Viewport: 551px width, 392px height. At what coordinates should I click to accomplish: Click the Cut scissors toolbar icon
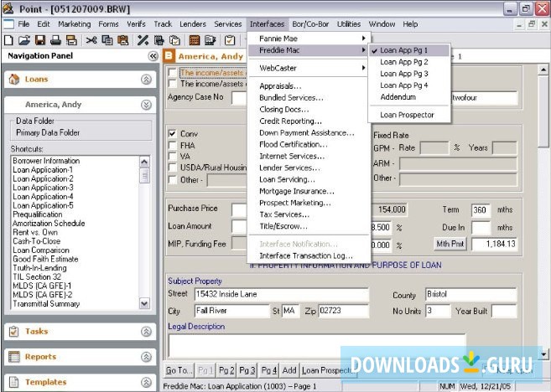[92, 39]
